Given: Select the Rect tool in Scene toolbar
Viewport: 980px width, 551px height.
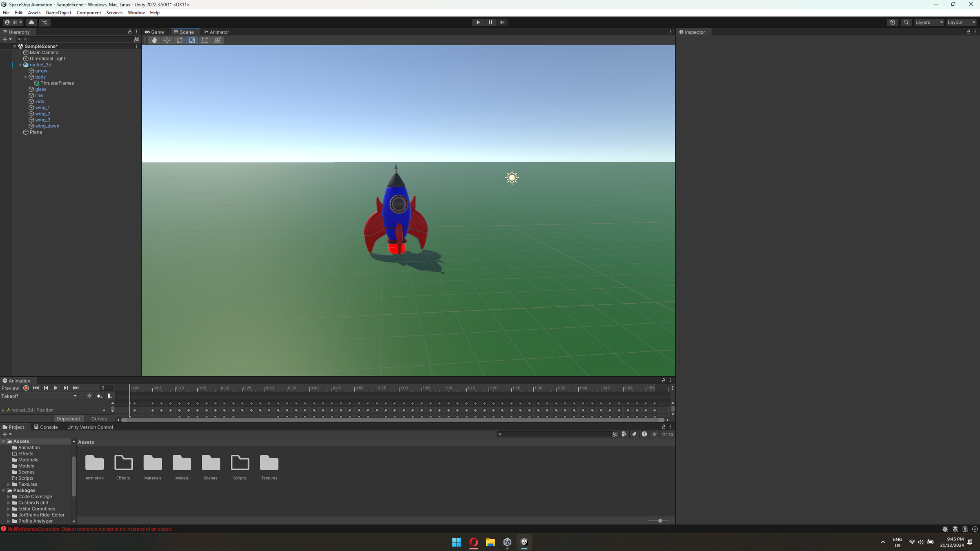Looking at the screenshot, I should tap(205, 40).
